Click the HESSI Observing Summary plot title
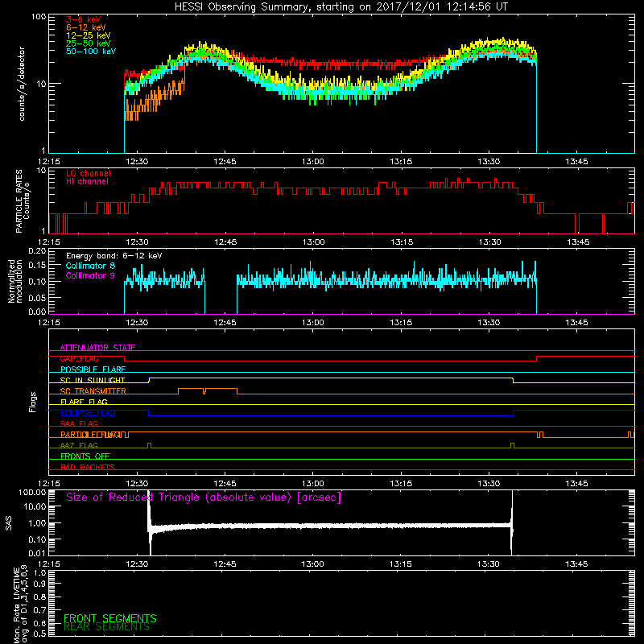Viewport: 644px width, 644px height. (x=341, y=7)
